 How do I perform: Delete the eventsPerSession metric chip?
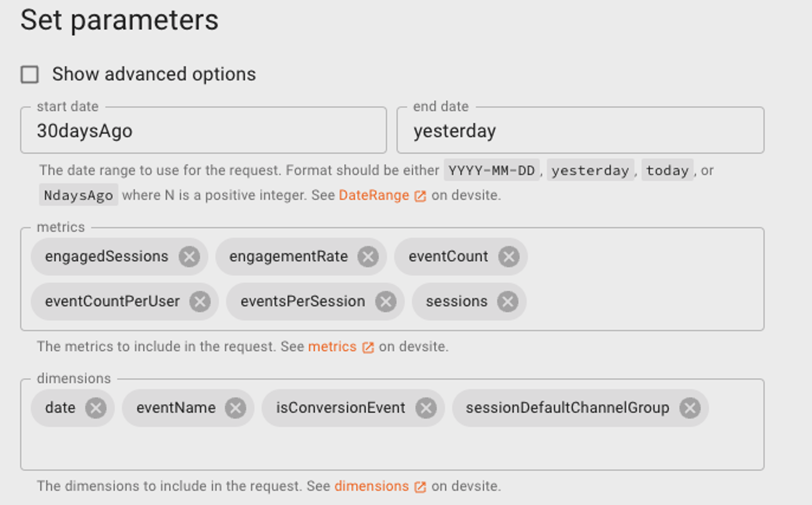pos(386,302)
